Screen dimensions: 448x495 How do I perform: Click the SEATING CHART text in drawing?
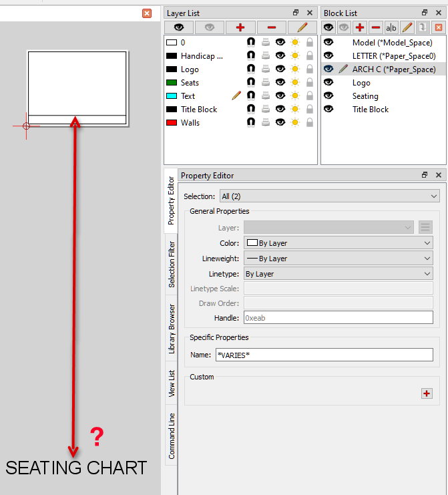(76, 468)
